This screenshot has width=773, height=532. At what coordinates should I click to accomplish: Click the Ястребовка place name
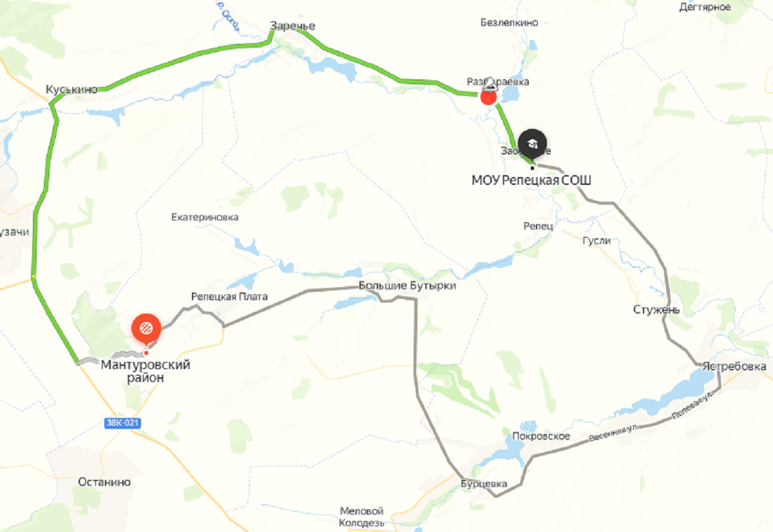734,366
